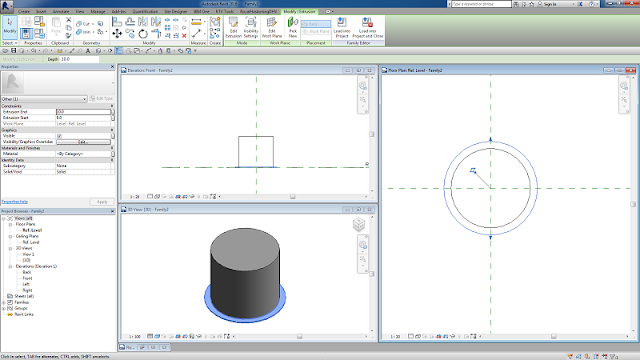Click the ViewCube in 3D view
The height and width of the screenshot is (360, 640).
(359, 224)
